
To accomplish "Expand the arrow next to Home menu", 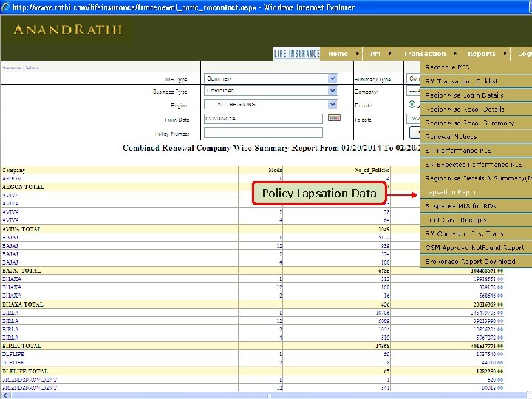I will [x=358, y=54].
